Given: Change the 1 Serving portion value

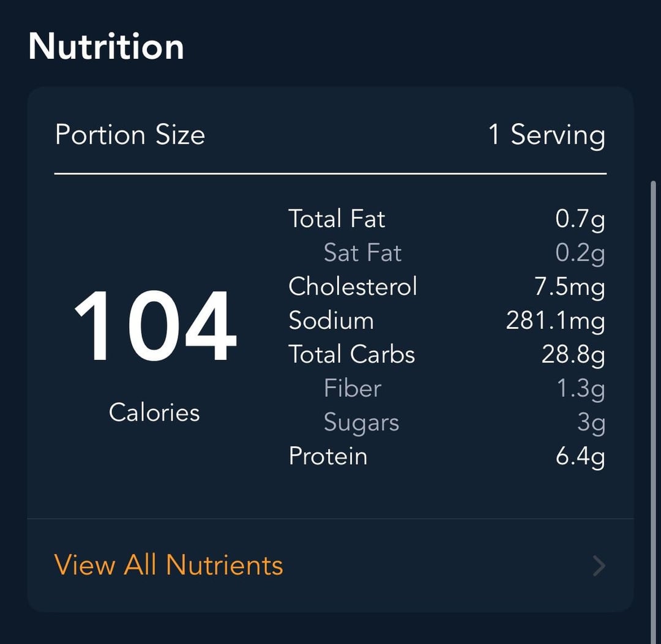Looking at the screenshot, I should tap(547, 135).
